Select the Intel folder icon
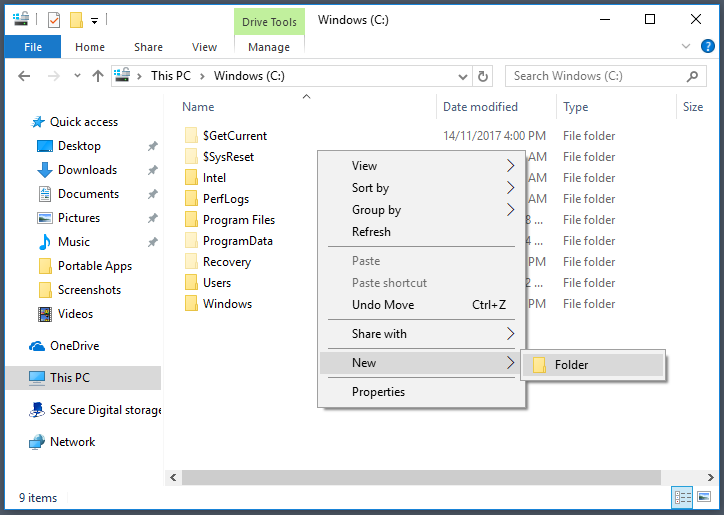The image size is (724, 515). pos(191,178)
